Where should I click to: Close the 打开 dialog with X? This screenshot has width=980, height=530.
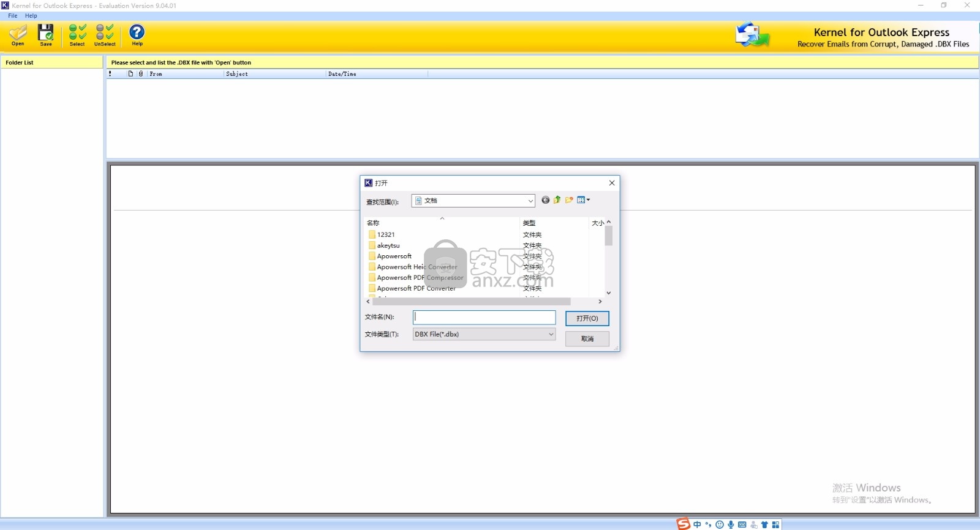(x=611, y=183)
